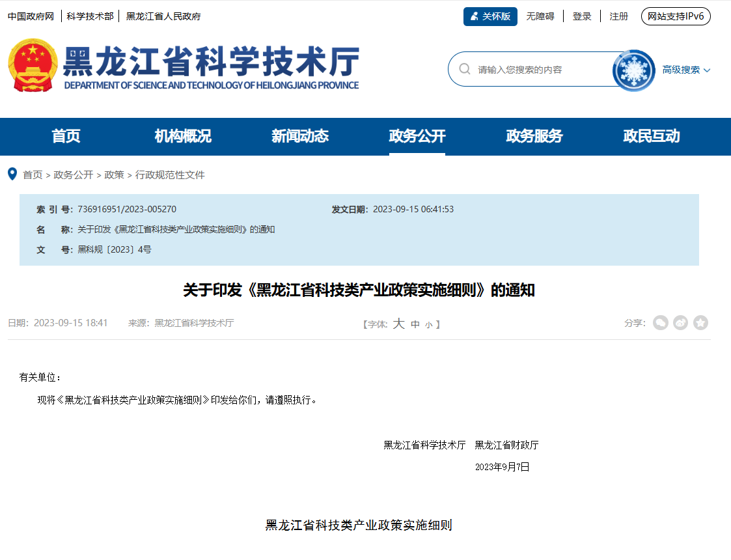Click the 登录 login link
Screen dimensions: 731x560
click(x=581, y=16)
